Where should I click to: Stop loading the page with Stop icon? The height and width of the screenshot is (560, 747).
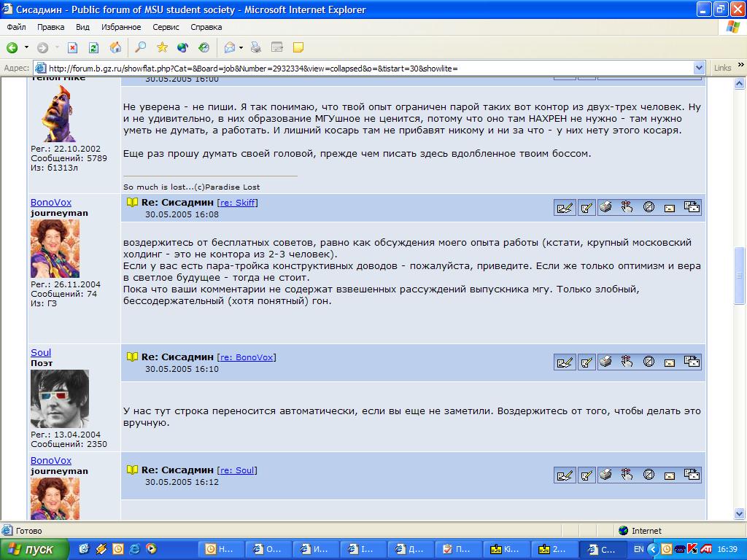click(72, 47)
